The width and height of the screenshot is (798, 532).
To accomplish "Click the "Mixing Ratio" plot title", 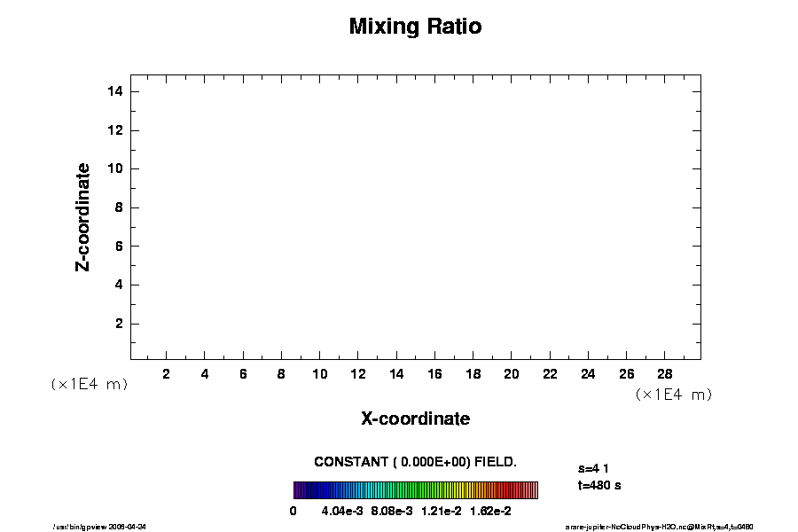I will 415,27.
